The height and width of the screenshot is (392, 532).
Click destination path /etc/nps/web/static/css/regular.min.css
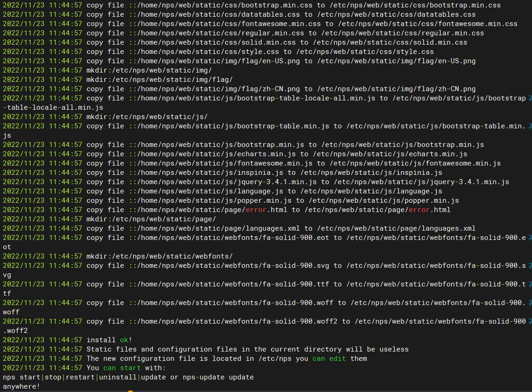click(402, 33)
